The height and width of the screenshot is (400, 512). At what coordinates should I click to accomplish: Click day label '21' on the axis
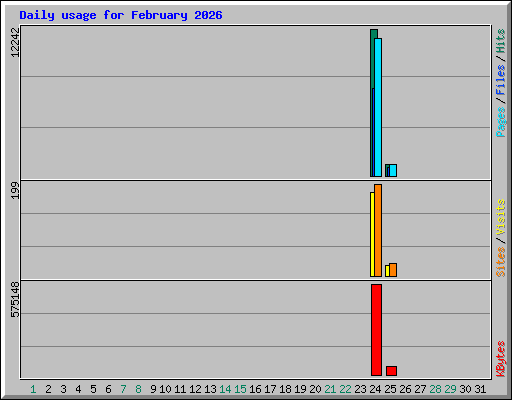point(330,389)
